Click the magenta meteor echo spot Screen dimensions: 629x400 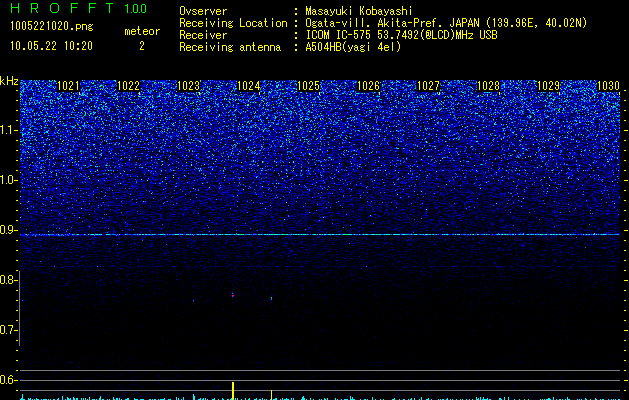click(233, 296)
